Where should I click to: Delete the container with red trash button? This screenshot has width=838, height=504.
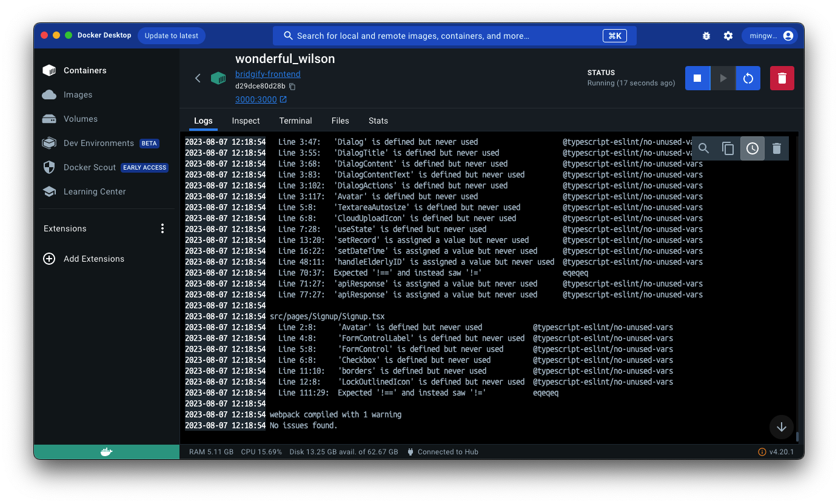point(782,78)
